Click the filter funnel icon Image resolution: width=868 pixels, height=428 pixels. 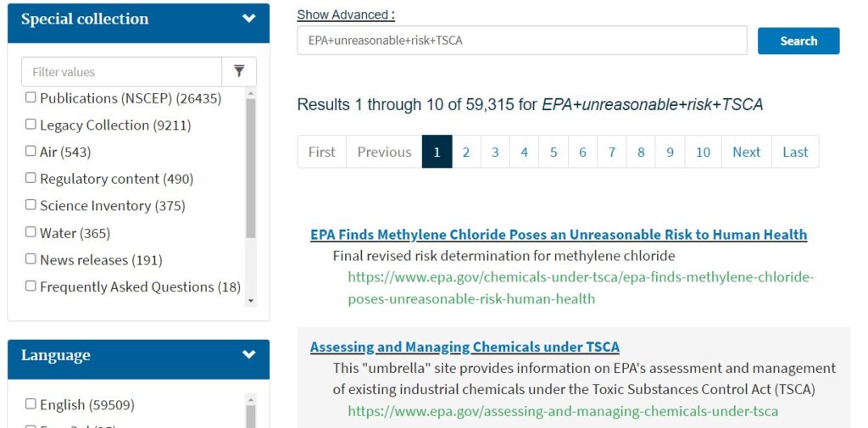pyautogui.click(x=239, y=71)
